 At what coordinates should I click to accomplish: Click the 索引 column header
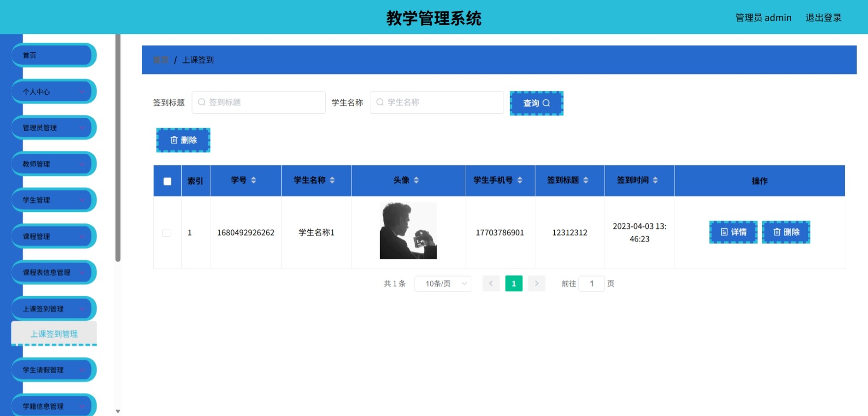195,181
